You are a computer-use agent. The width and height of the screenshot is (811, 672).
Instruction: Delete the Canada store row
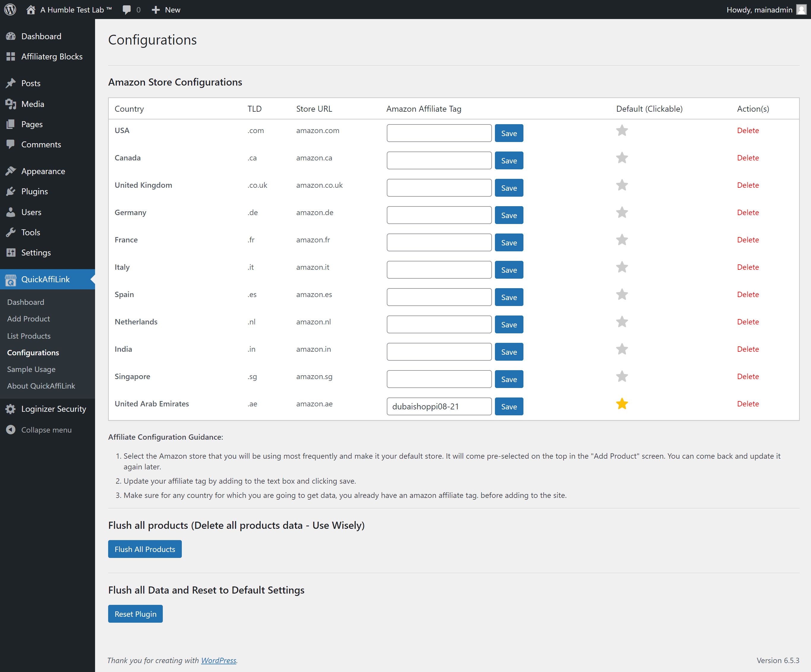pos(748,158)
